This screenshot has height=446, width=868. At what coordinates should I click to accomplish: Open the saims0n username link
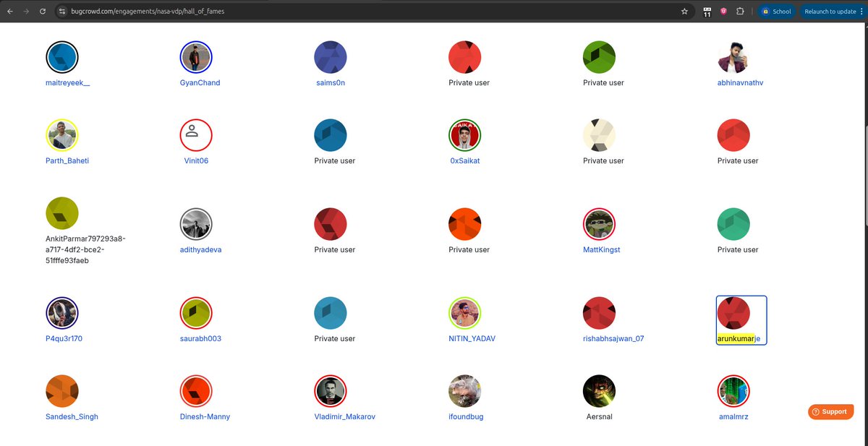tap(330, 82)
